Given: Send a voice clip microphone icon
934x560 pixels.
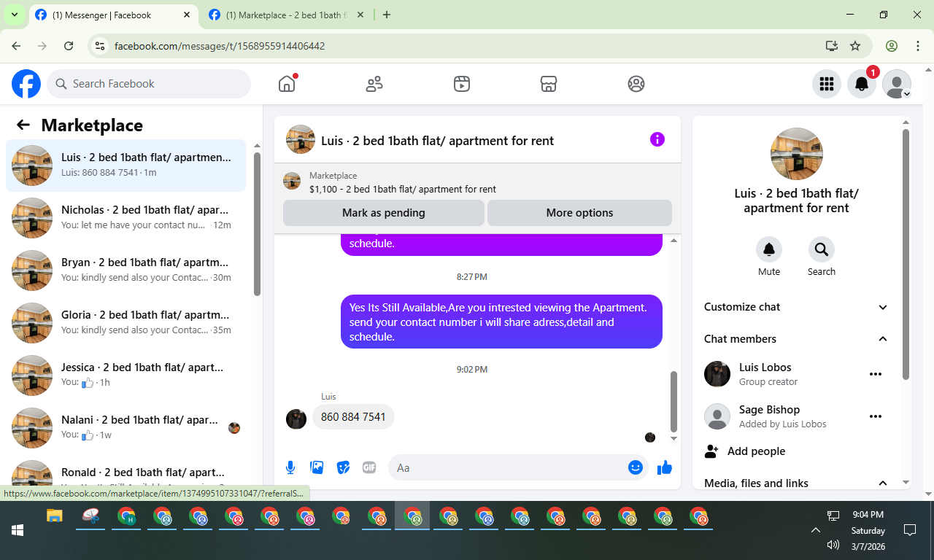Looking at the screenshot, I should [x=290, y=467].
